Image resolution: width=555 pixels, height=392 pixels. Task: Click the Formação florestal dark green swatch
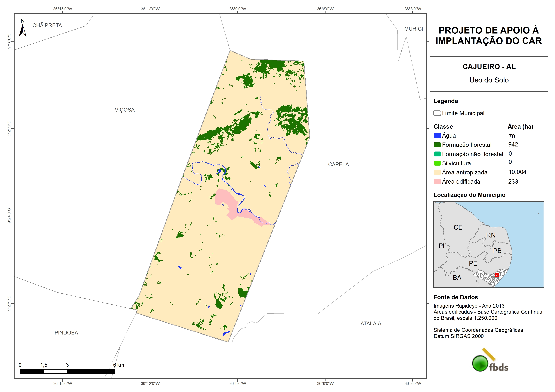click(437, 145)
